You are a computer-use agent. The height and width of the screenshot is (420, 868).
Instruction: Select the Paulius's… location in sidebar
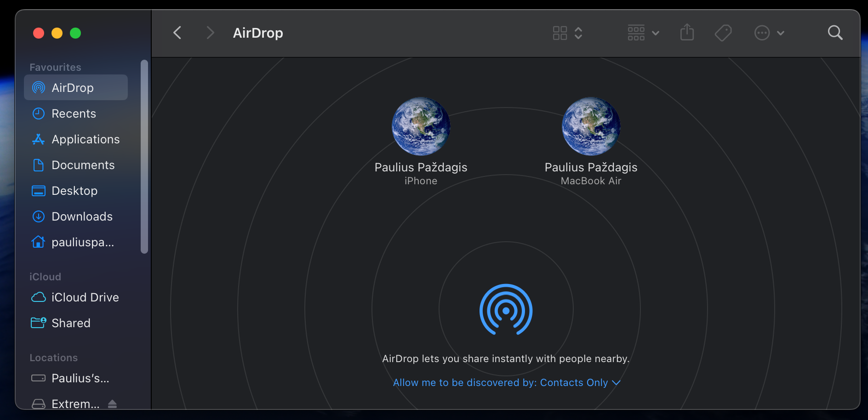pos(76,378)
